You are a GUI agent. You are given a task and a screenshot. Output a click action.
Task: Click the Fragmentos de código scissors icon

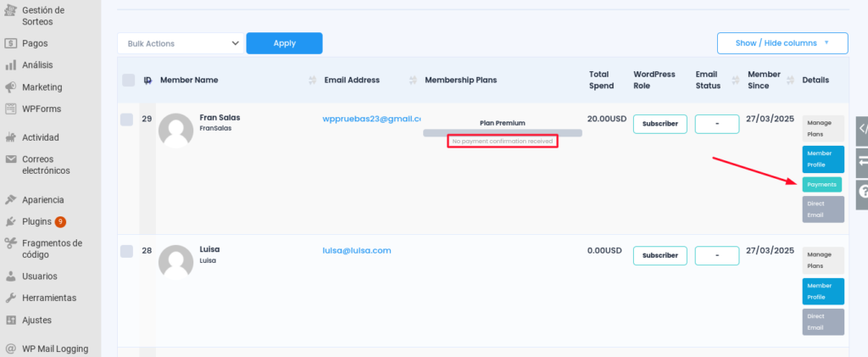(x=10, y=243)
